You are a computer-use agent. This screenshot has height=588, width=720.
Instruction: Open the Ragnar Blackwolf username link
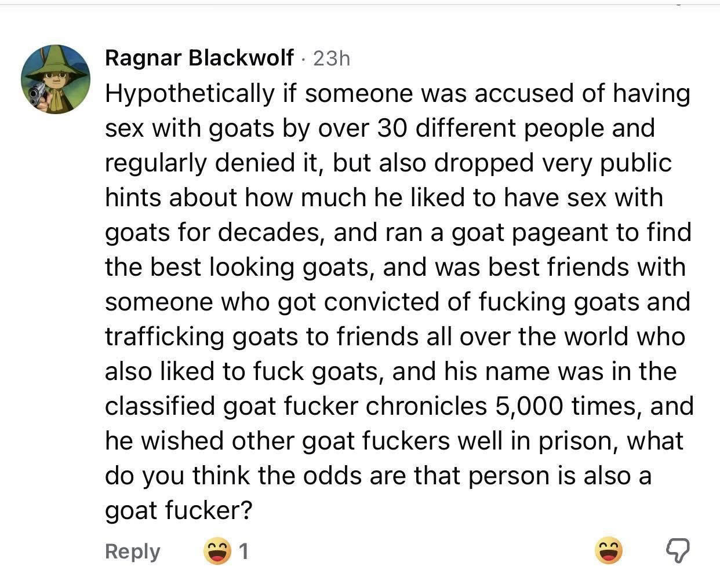coord(199,57)
